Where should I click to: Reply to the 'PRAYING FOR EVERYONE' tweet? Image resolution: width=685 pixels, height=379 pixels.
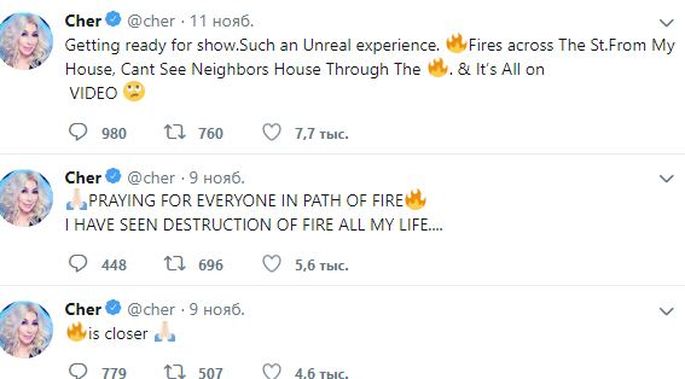pos(78,263)
